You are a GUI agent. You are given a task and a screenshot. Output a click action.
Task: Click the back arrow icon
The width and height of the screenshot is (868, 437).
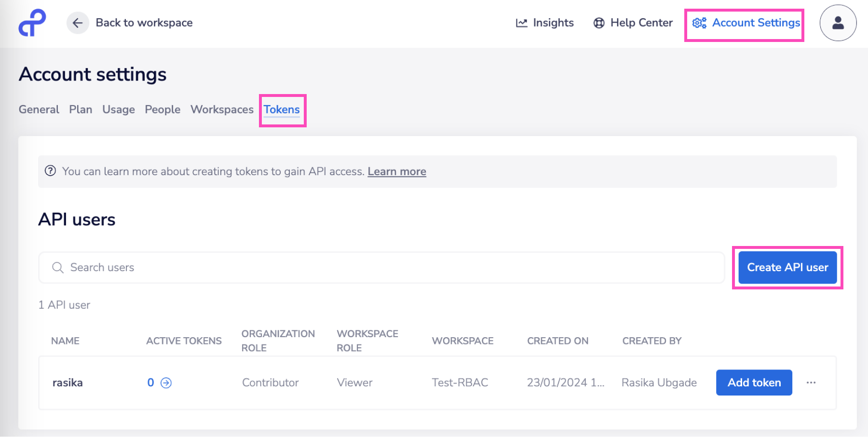(x=77, y=23)
